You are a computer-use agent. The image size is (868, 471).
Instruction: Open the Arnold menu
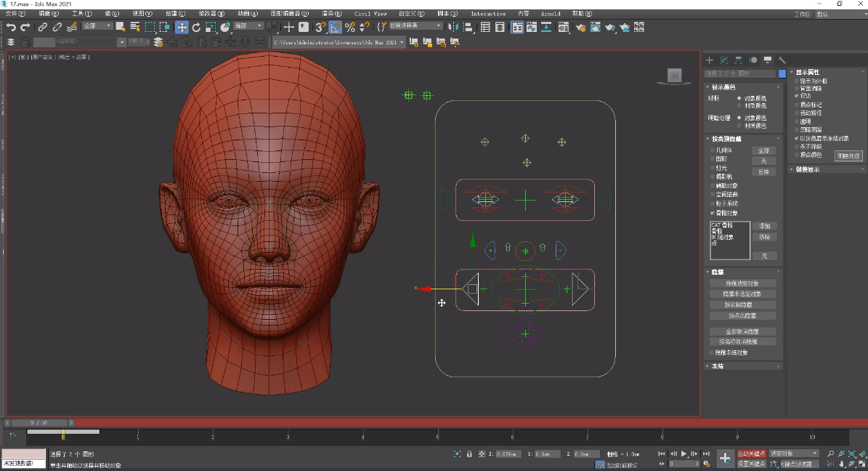click(x=551, y=14)
